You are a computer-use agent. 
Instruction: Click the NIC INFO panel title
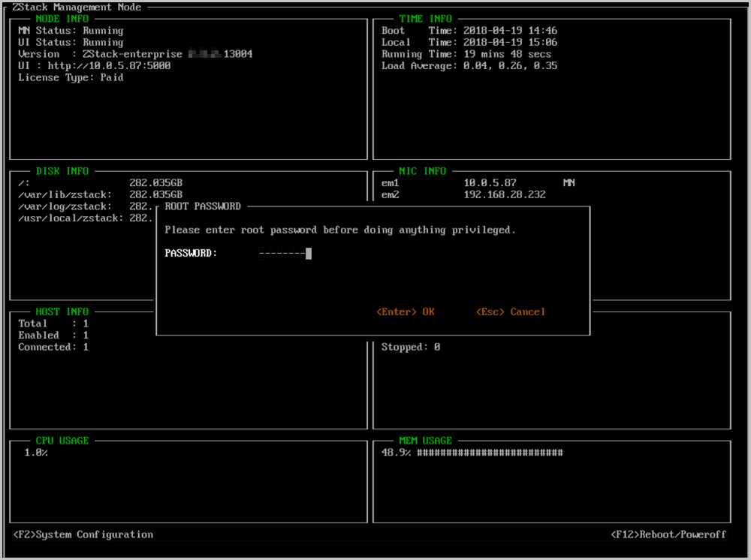[422, 171]
